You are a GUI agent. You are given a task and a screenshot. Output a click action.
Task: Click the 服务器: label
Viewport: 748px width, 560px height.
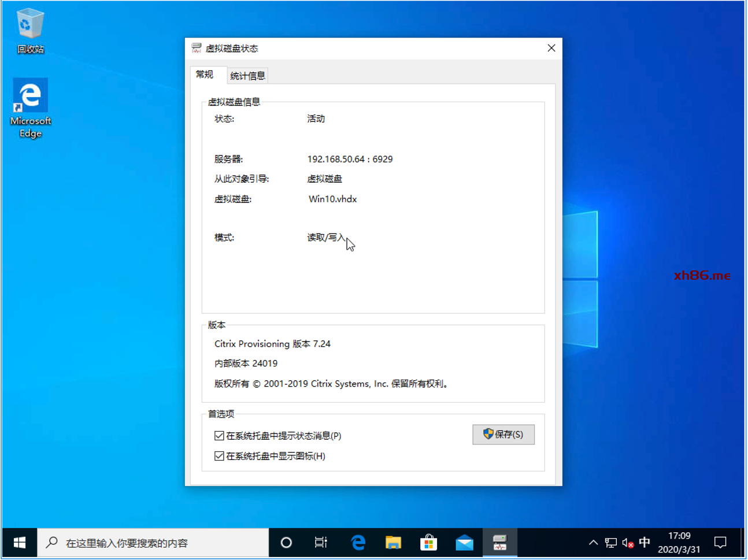tap(228, 159)
